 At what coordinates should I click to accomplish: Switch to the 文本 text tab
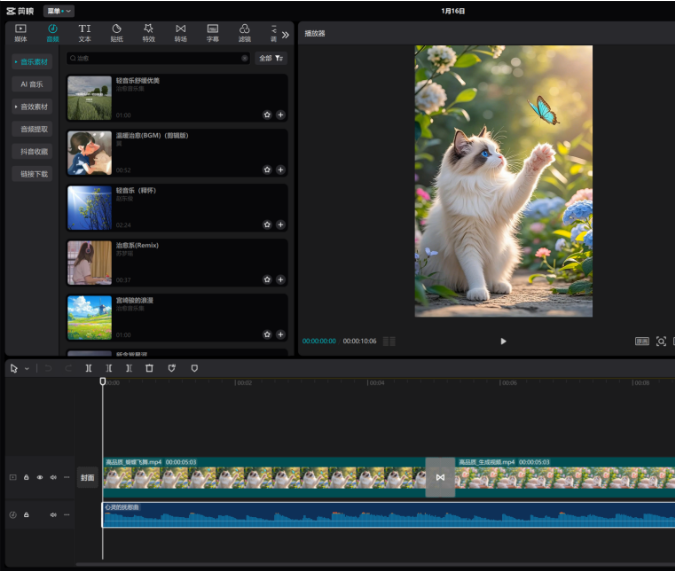click(x=84, y=33)
